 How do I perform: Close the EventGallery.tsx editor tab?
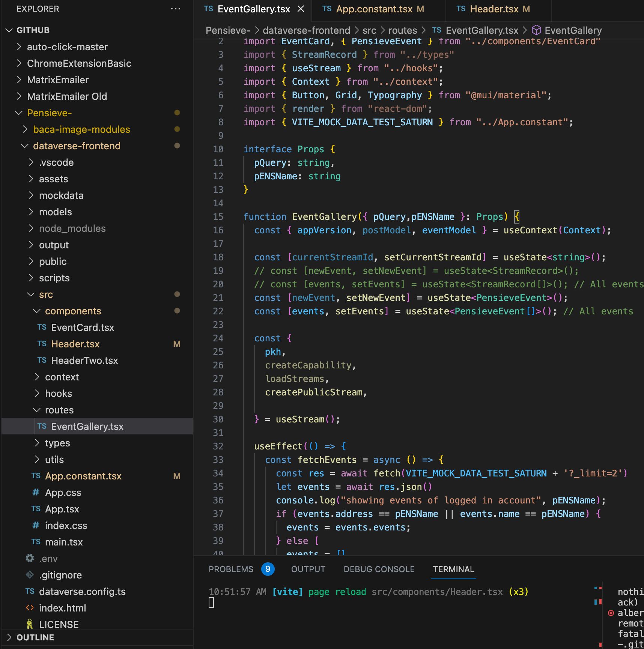[x=301, y=9]
